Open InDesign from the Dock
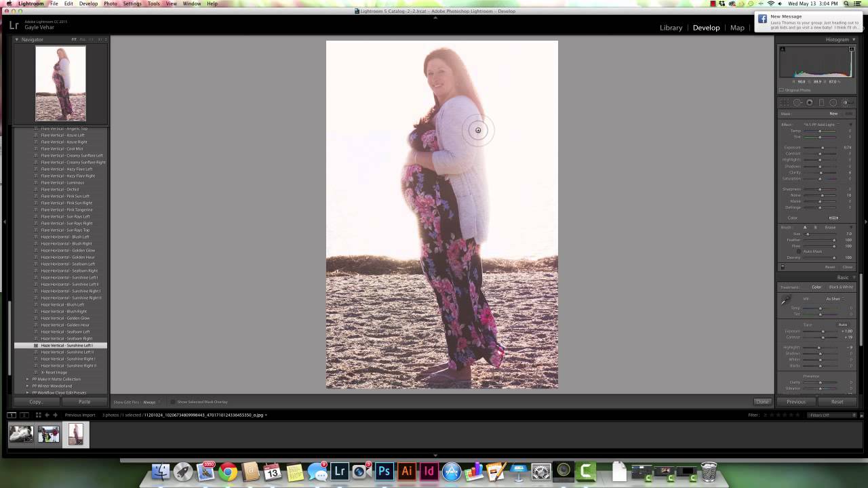Image resolution: width=868 pixels, height=488 pixels. coord(429,471)
